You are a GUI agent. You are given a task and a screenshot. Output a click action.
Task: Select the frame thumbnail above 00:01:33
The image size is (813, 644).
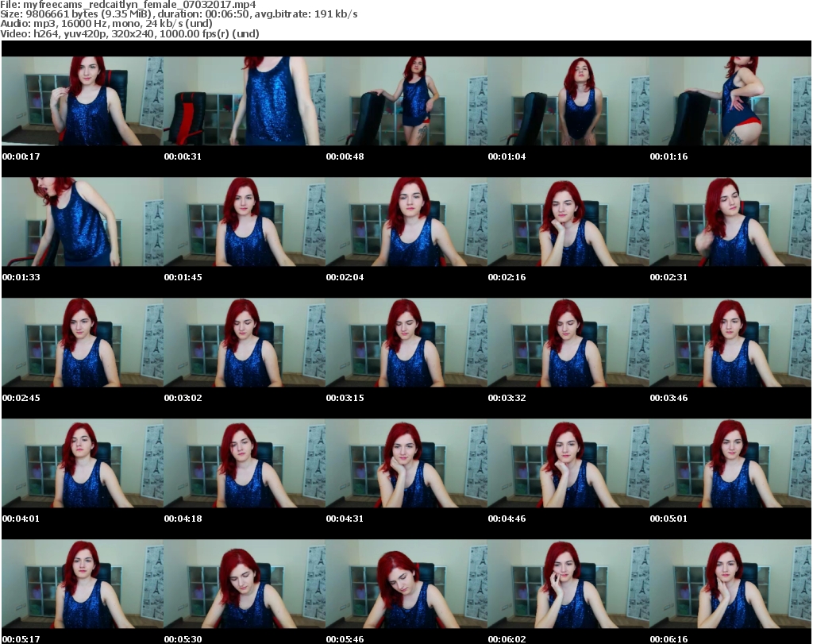pos(83,222)
